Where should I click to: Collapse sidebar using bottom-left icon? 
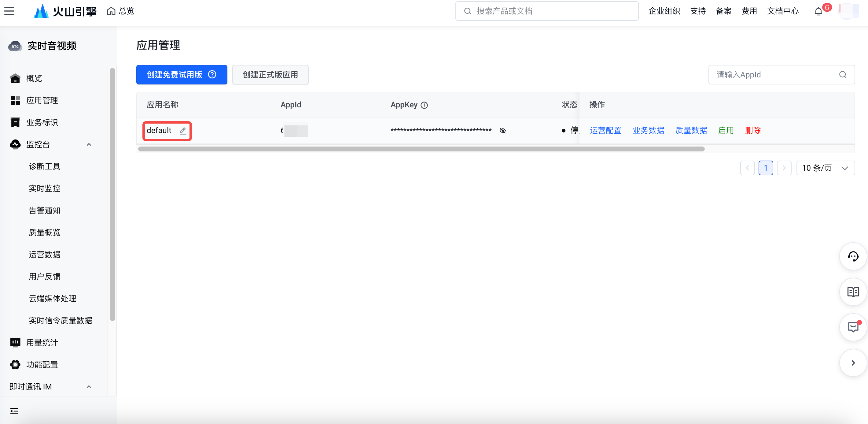tap(14, 411)
